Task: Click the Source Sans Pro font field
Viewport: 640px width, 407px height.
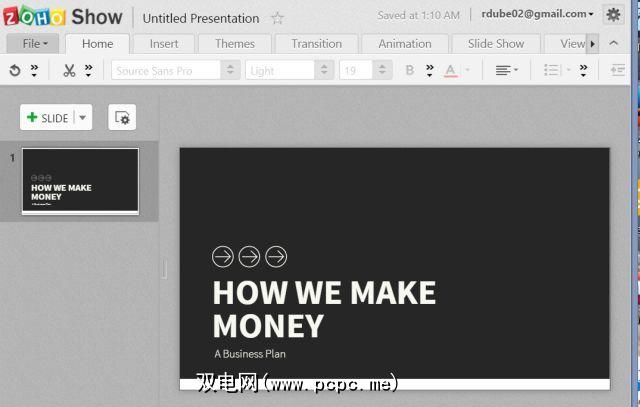Action: pyautogui.click(x=166, y=71)
